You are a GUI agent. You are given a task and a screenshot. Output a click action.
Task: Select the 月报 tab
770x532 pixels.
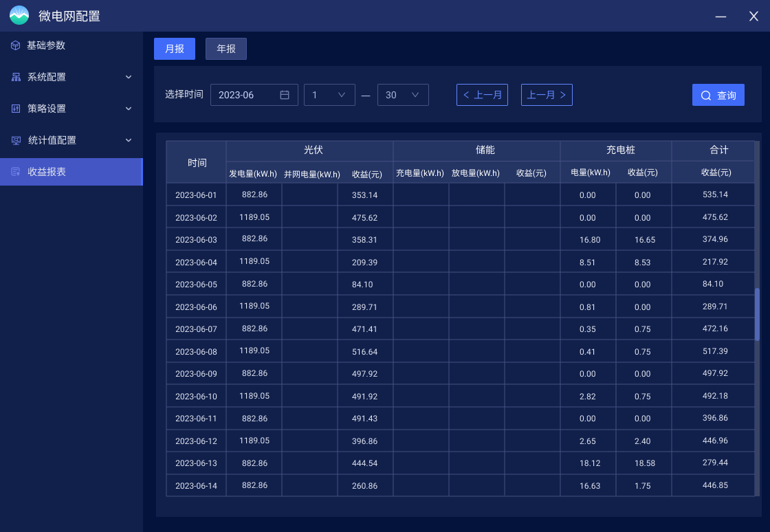click(174, 49)
